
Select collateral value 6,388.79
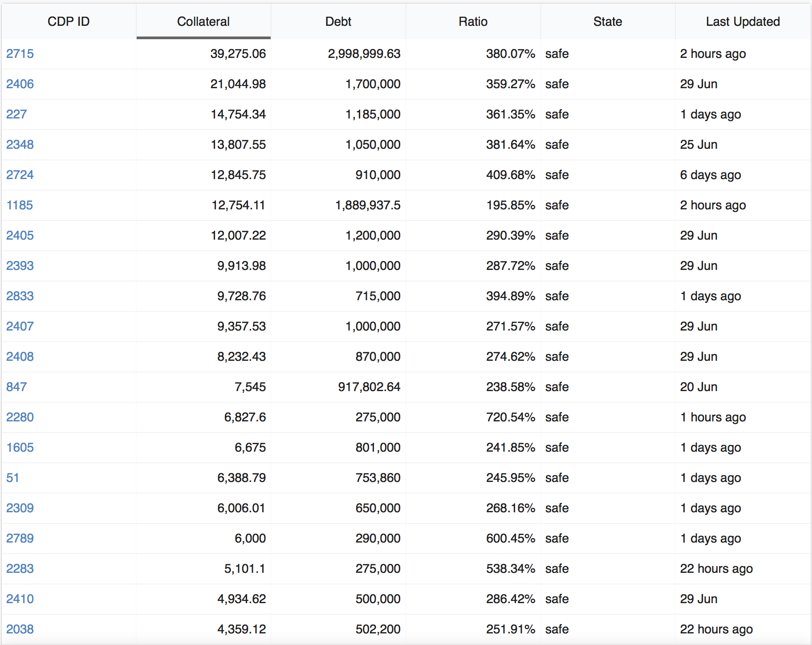point(241,478)
